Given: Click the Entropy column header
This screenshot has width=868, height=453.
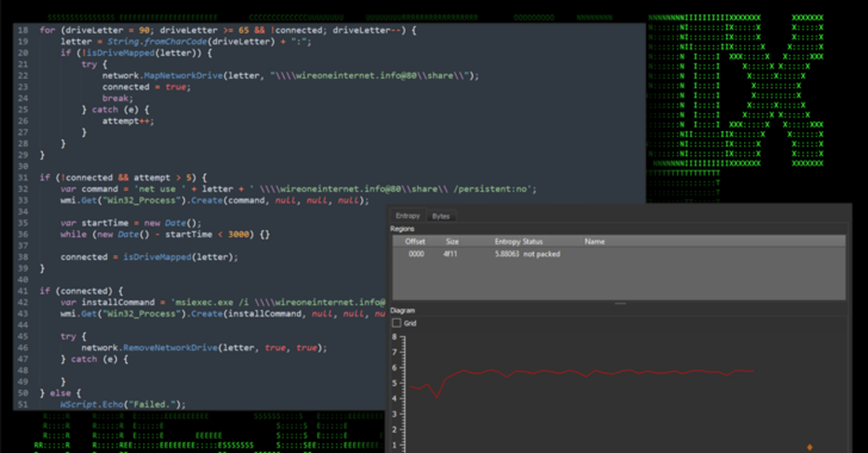Looking at the screenshot, I should click(x=507, y=241).
